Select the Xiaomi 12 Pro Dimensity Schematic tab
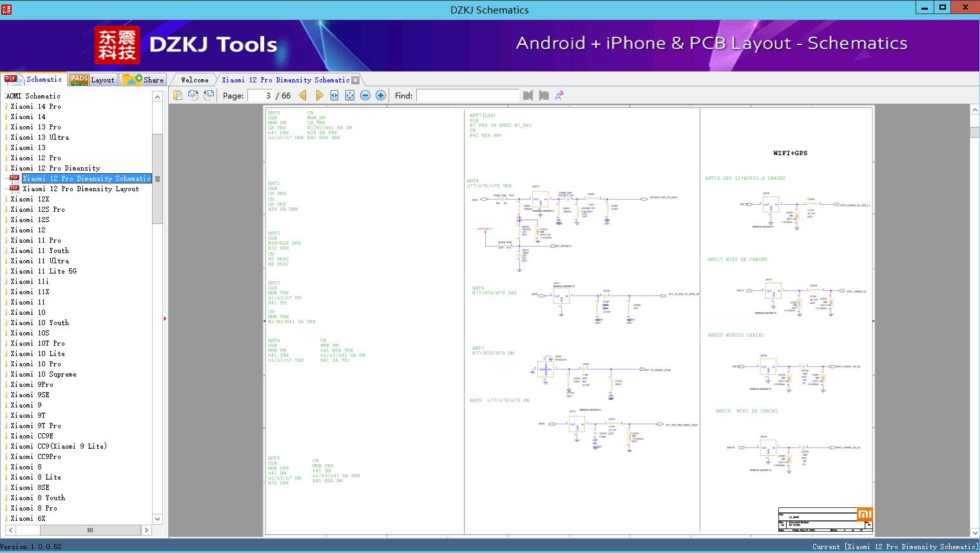Viewport: 980px width, 553px height. coord(285,80)
